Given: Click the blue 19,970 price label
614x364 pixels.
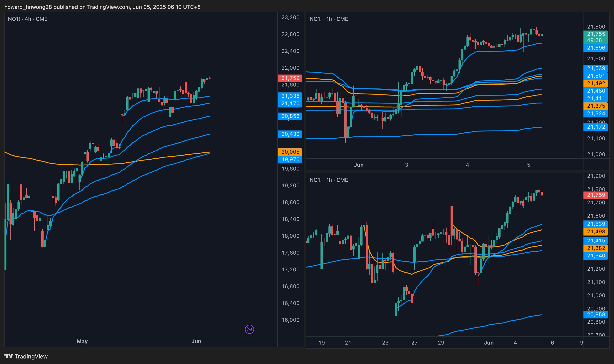Looking at the screenshot, I should tap(290, 159).
